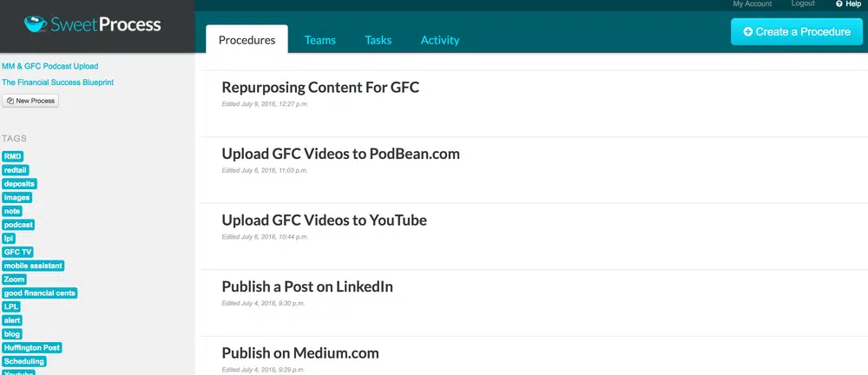Select the Huffington Post tag
The width and height of the screenshot is (868, 375).
point(32,348)
